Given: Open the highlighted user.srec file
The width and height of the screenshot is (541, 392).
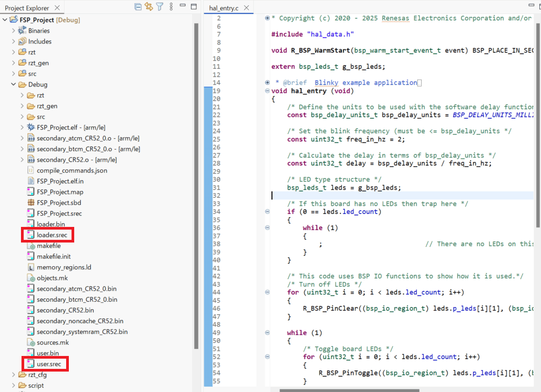Looking at the screenshot, I should (50, 364).
